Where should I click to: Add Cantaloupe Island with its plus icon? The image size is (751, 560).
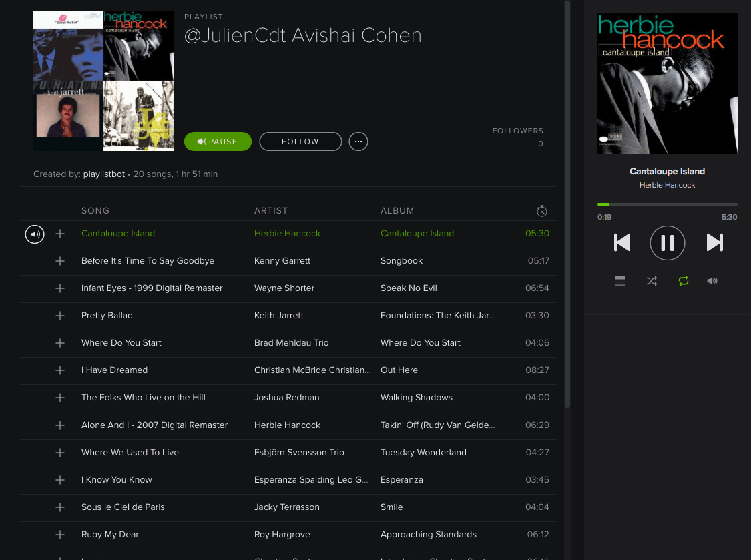60,234
